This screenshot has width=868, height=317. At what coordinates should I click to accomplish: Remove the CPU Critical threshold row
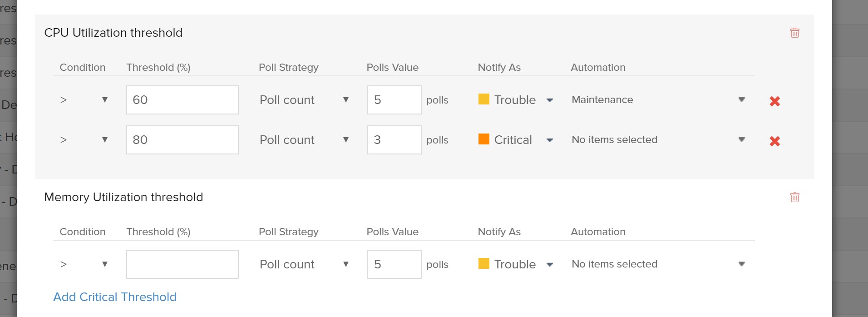pos(774,141)
